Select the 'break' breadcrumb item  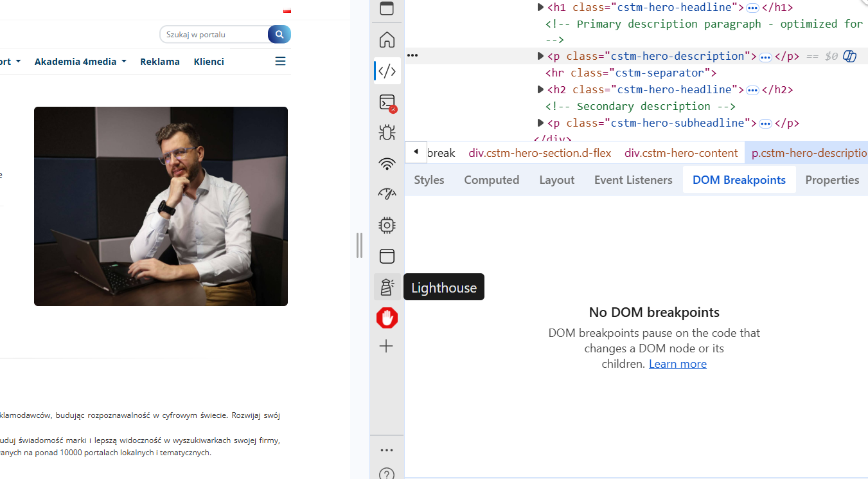pyautogui.click(x=441, y=153)
